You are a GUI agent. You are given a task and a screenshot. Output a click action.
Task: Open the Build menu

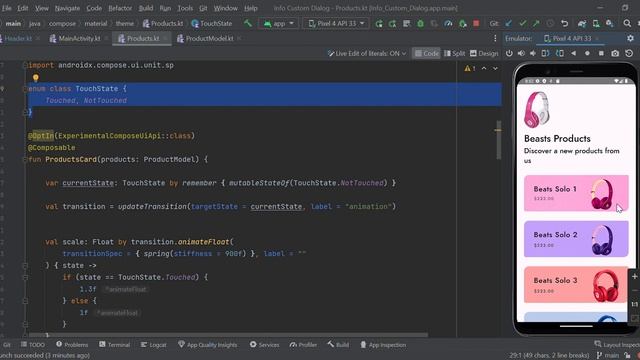146,8
